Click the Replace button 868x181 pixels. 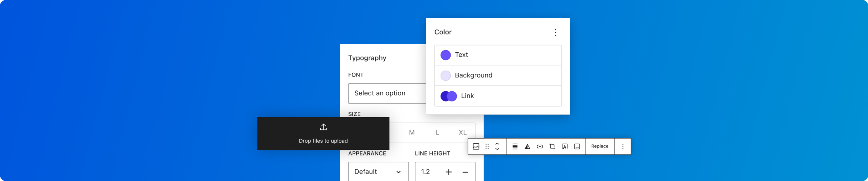(x=599, y=146)
